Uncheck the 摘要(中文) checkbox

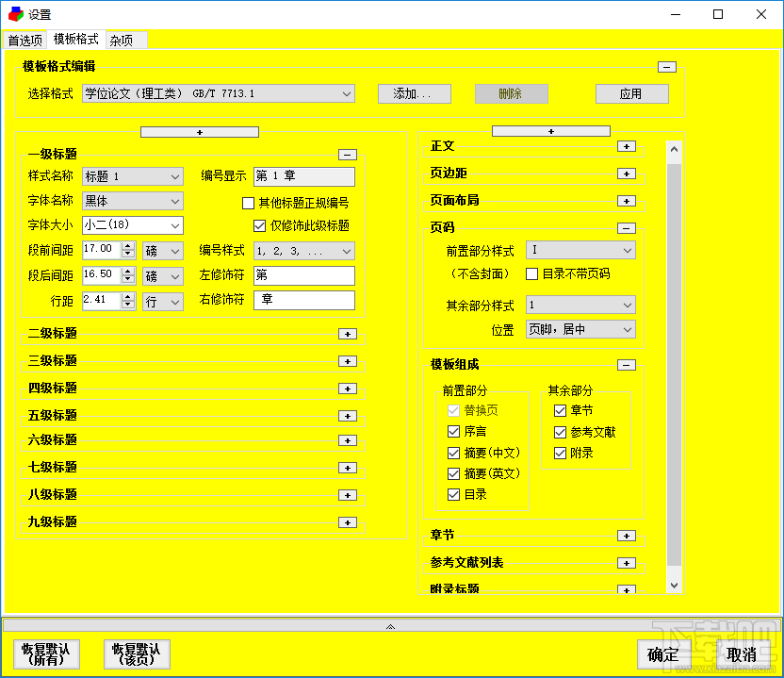(x=453, y=453)
